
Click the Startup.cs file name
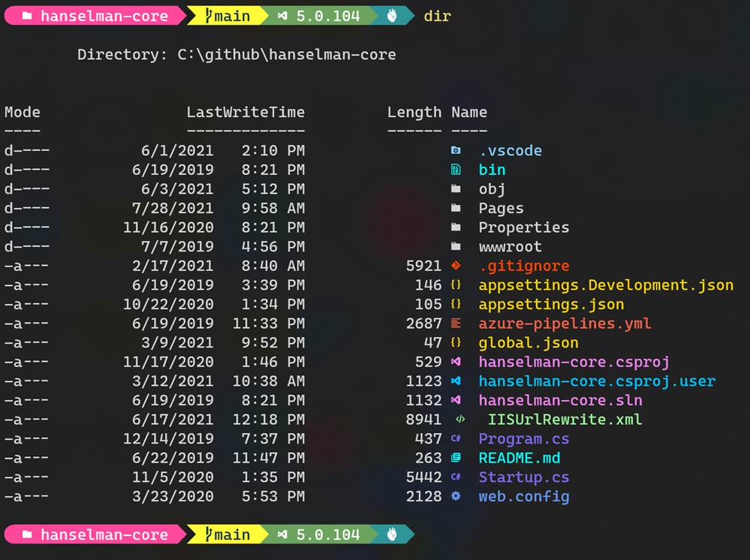[x=523, y=477]
